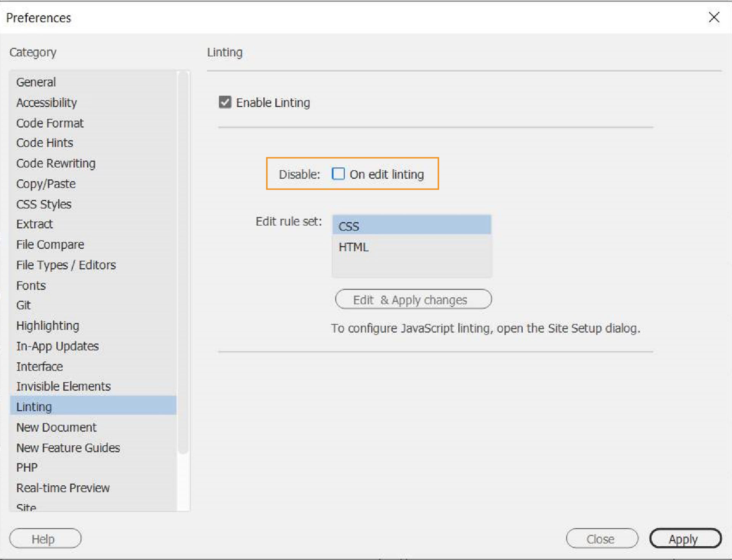Click the Apply button
732x560 pixels.
point(684,538)
